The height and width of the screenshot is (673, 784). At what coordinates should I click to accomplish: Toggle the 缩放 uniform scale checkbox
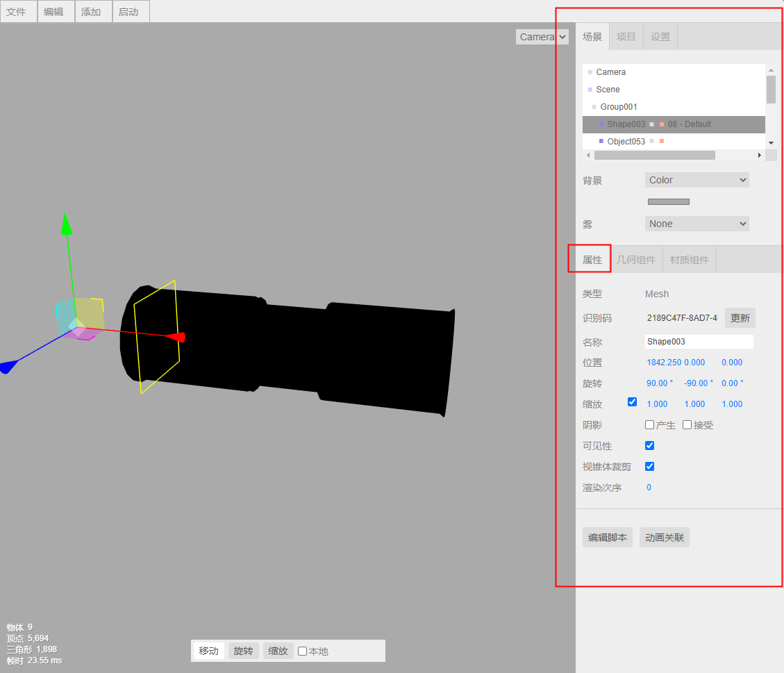(632, 402)
